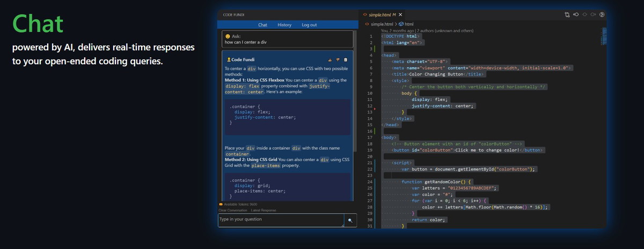This screenshot has width=644, height=249.
Task: Focus the Type in your question field
Action: click(280, 220)
